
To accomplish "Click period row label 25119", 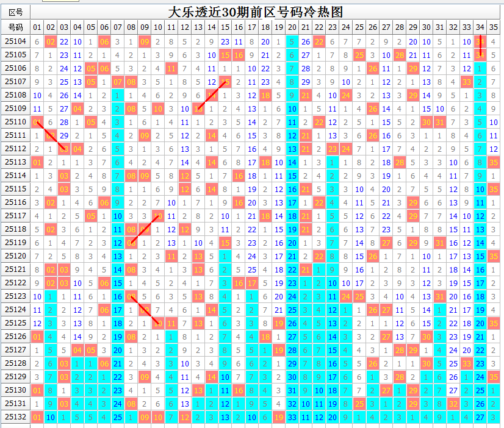I will tap(15, 243).
